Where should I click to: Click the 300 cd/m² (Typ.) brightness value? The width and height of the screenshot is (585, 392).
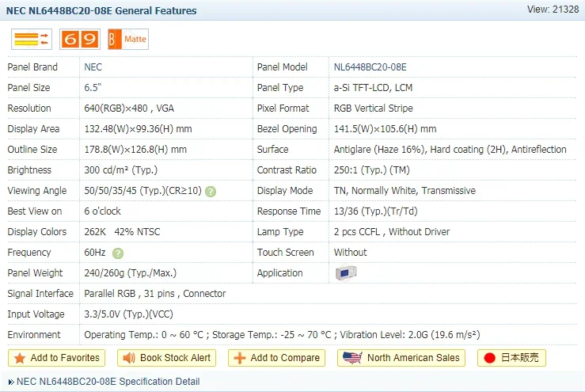tap(121, 169)
